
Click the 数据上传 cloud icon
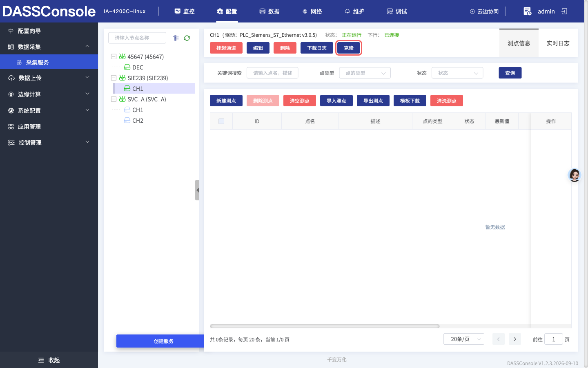point(11,78)
